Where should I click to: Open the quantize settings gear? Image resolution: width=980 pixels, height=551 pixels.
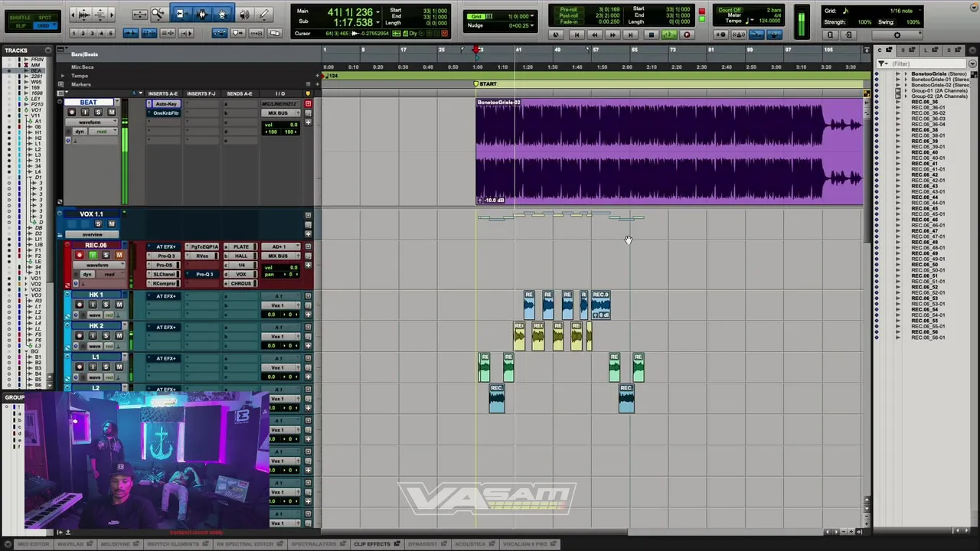(x=897, y=34)
